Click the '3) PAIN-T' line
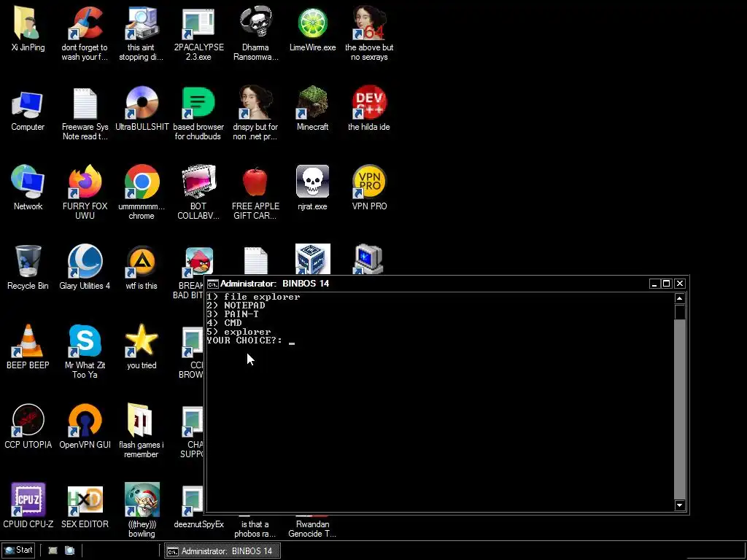 (233, 314)
